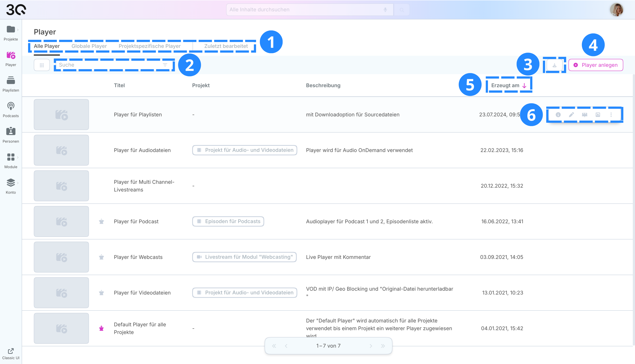Image resolution: width=635 pixels, height=364 pixels.
Task: Click the image icon in row actions
Action: coord(598,115)
